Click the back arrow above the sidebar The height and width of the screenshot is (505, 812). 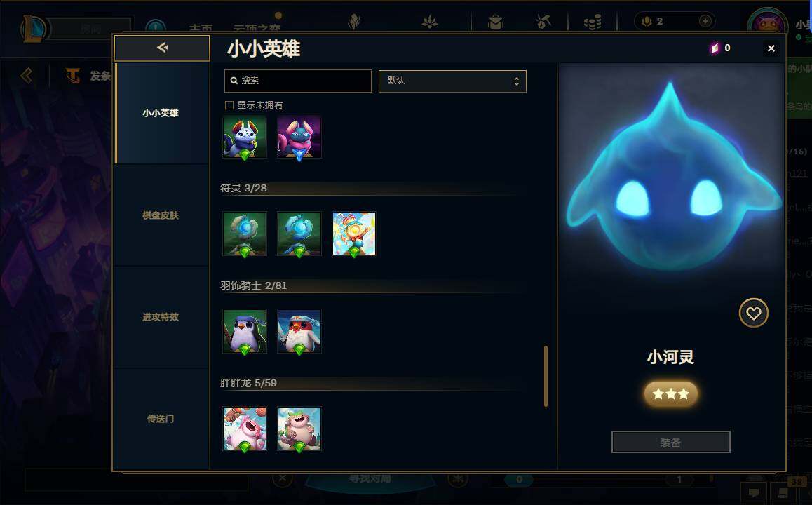[162, 48]
